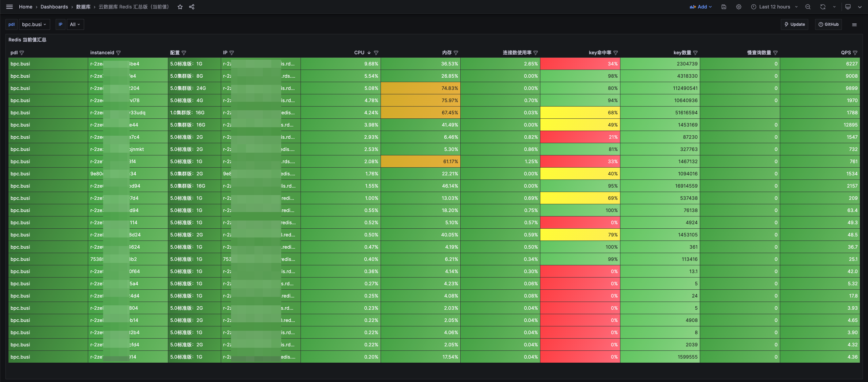The image size is (868, 382).
Task: Open the IP All dropdown
Action: 75,24
